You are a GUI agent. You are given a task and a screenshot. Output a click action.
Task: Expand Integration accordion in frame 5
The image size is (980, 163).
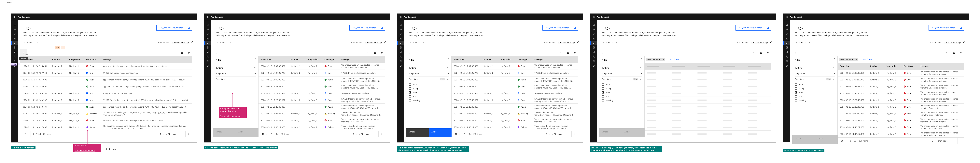tap(815, 74)
